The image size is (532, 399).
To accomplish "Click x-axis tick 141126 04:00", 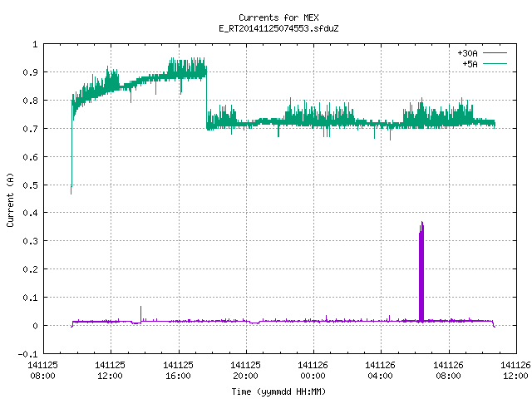I will pyautogui.click(x=381, y=371).
